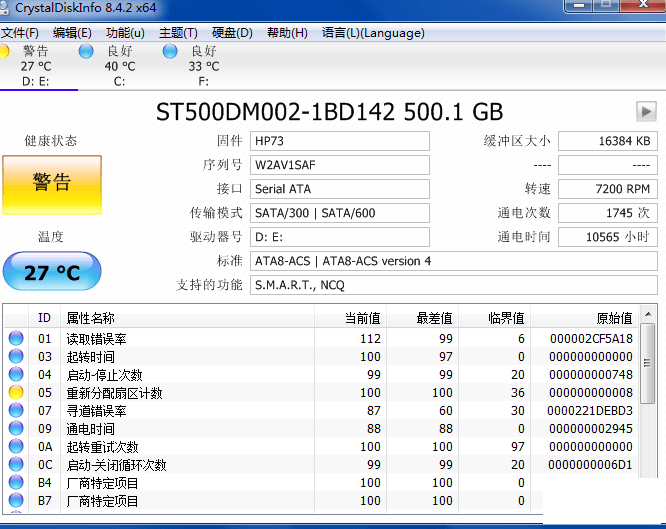Click the 属性名称 column header
666x529 pixels.
(x=187, y=318)
